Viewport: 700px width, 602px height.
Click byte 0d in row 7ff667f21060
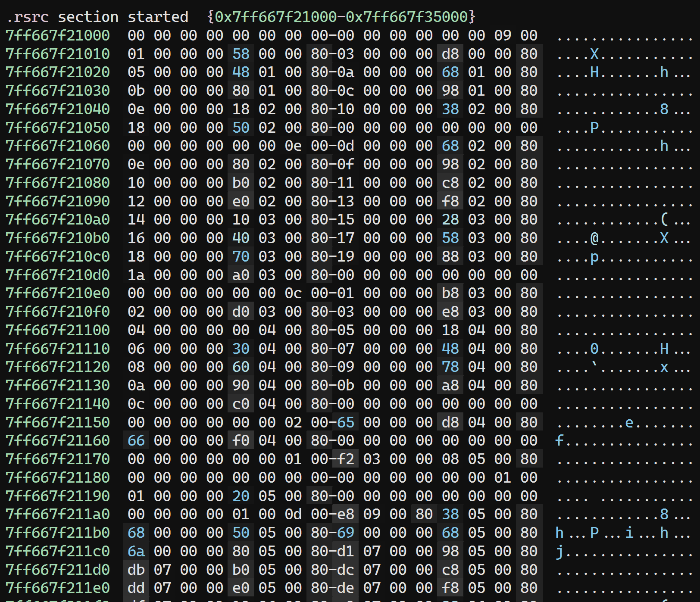[x=346, y=146]
